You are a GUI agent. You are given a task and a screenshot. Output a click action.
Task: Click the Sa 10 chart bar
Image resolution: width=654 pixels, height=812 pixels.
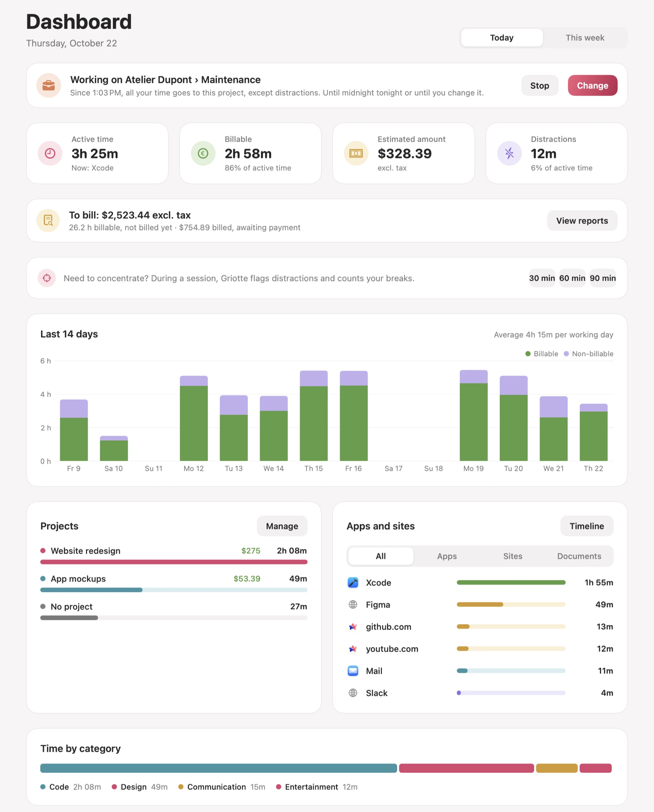pos(114,449)
